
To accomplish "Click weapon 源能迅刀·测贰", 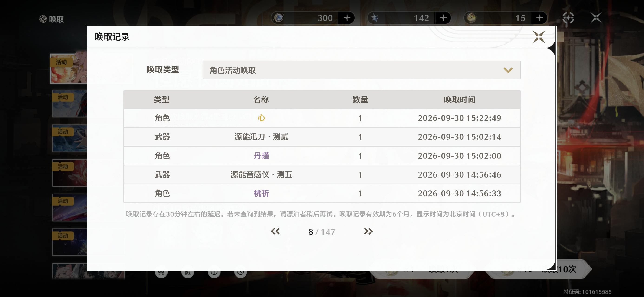I will [x=261, y=137].
